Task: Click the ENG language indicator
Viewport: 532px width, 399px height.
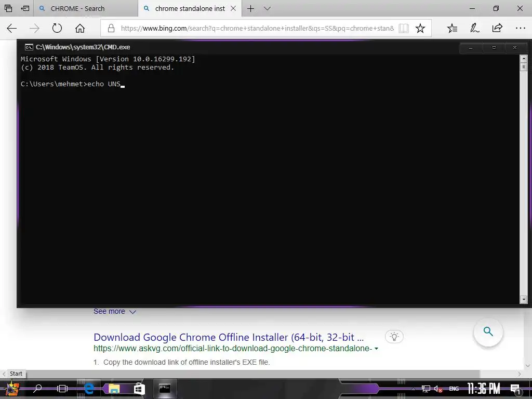Action: click(x=454, y=389)
